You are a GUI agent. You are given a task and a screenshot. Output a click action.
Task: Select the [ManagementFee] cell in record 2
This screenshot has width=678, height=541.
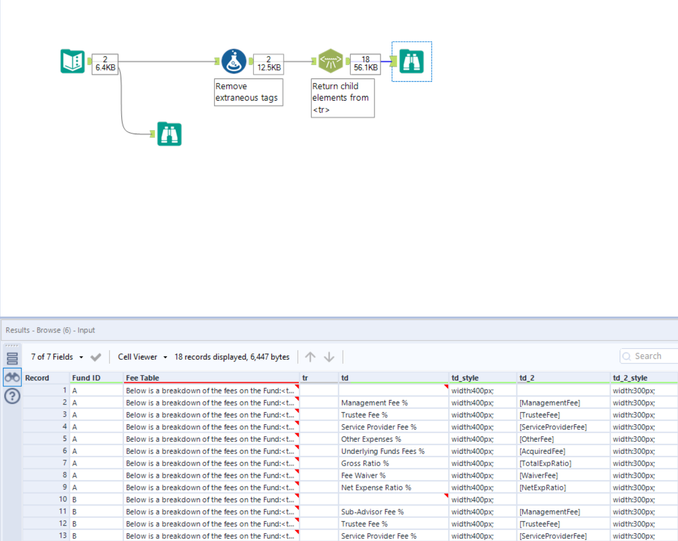click(564, 403)
